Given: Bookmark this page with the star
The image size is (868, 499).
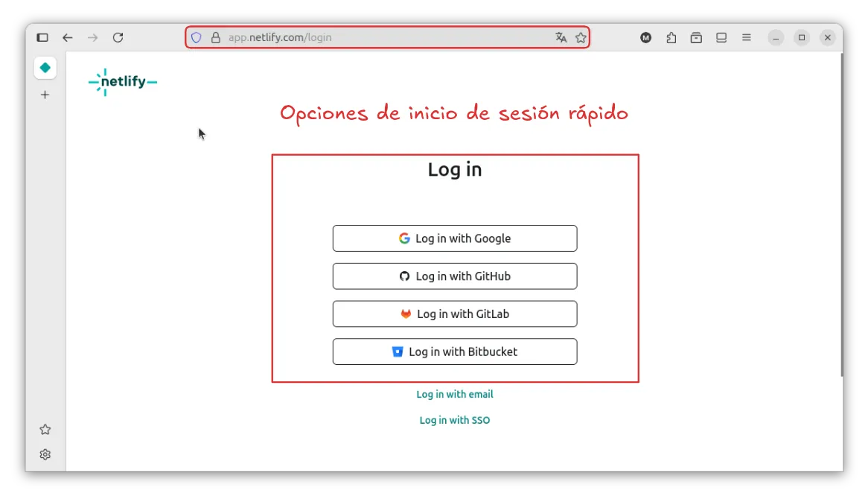Looking at the screenshot, I should (x=581, y=37).
